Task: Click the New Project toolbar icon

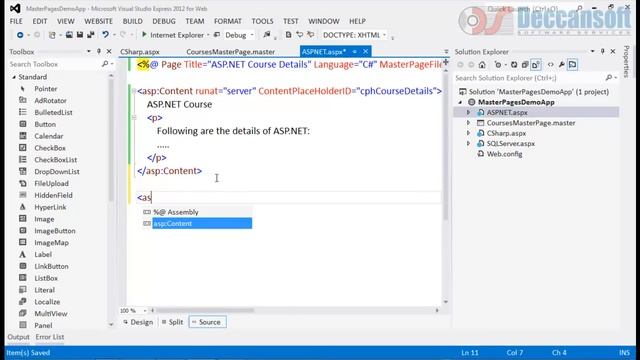Action: [52, 35]
